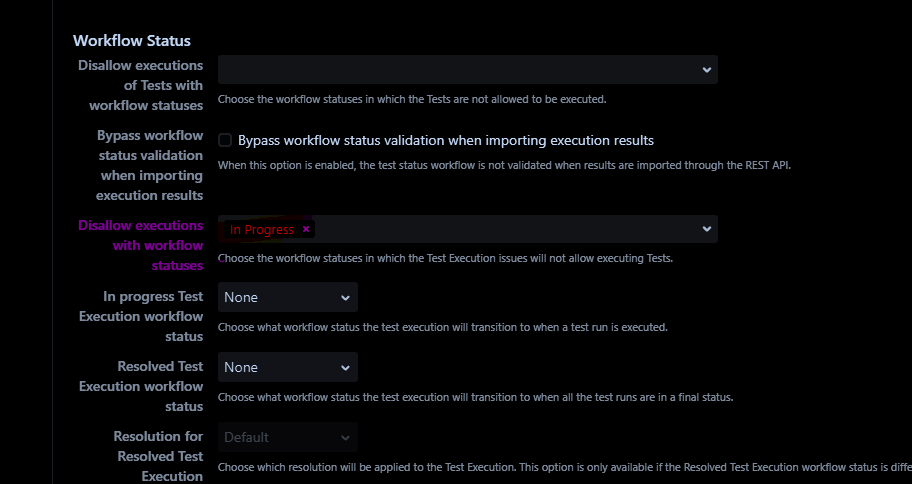Select the In Progress tag text
Image resolution: width=912 pixels, height=484 pixels.
coord(261,230)
